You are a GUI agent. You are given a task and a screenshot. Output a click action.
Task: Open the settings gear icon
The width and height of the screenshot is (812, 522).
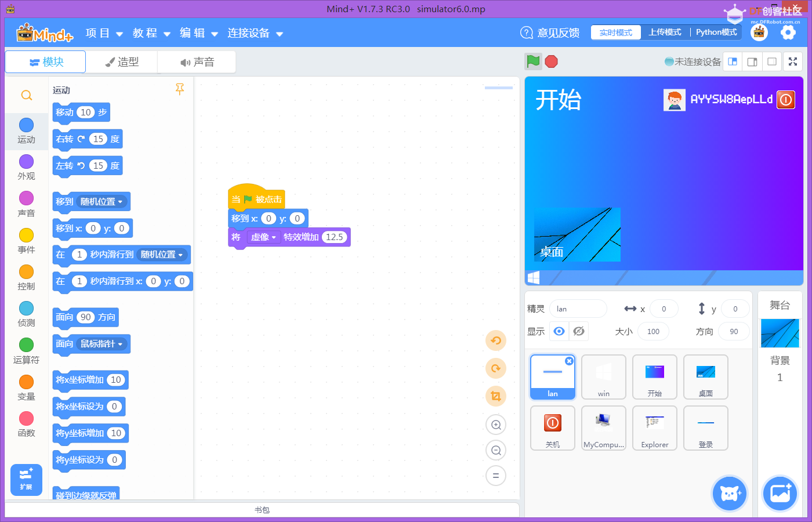click(788, 32)
